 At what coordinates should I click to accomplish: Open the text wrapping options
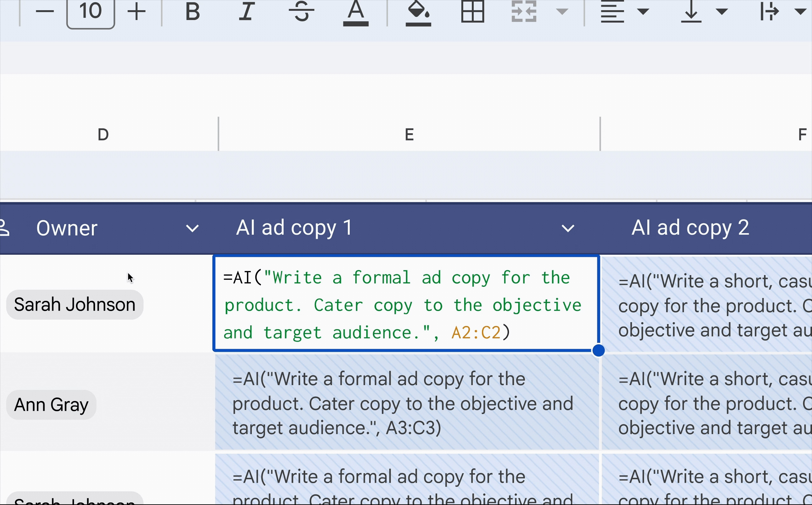(x=782, y=12)
